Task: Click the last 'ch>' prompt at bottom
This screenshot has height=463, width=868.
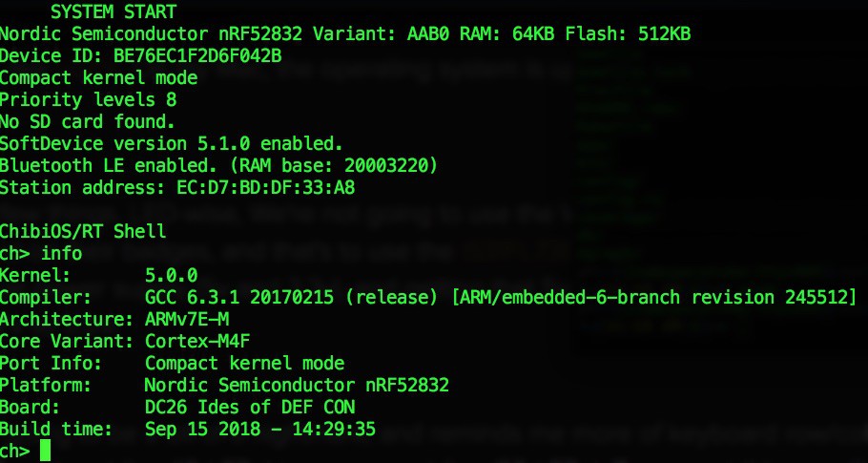Action: [15, 451]
